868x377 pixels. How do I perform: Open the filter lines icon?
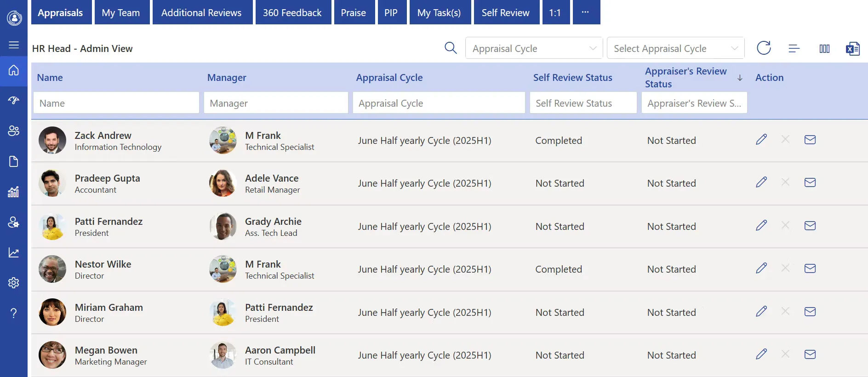coord(794,48)
